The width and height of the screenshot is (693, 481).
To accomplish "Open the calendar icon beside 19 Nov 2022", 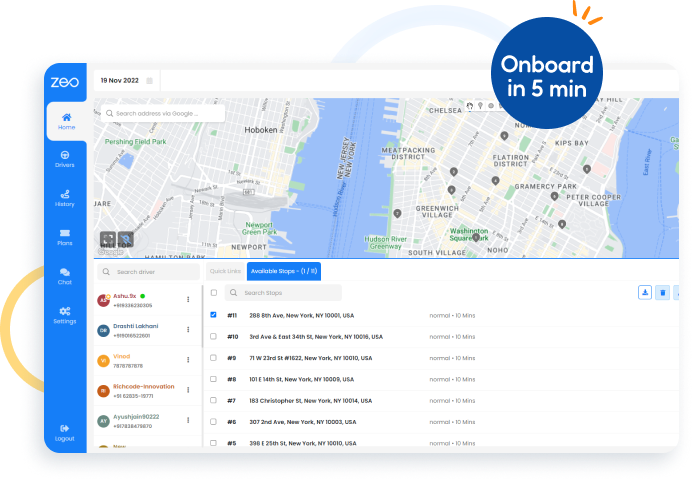I will 149,80.
